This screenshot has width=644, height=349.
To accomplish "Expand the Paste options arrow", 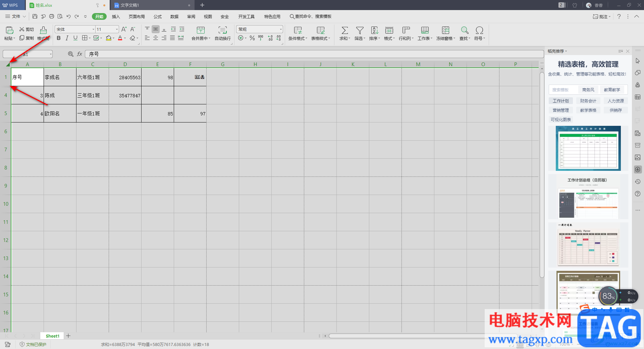I will [14, 39].
